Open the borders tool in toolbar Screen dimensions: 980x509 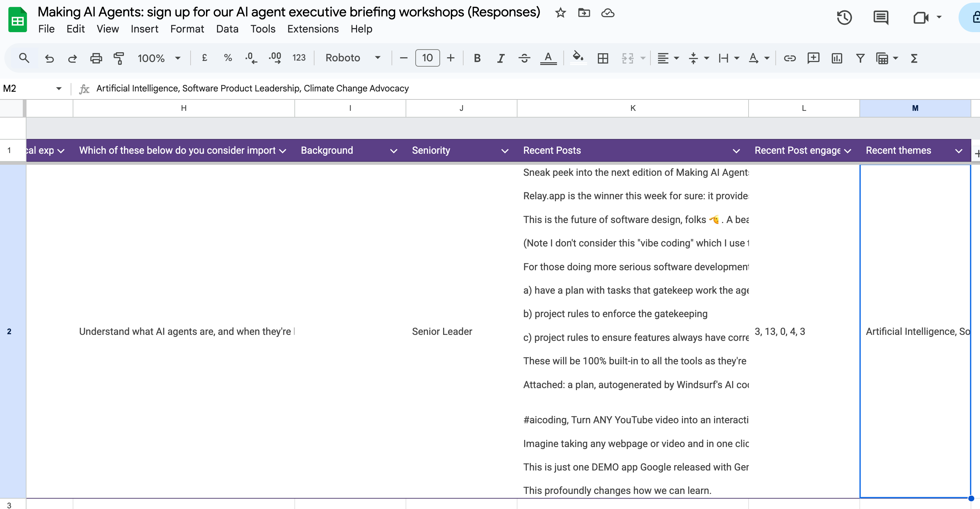coord(603,58)
